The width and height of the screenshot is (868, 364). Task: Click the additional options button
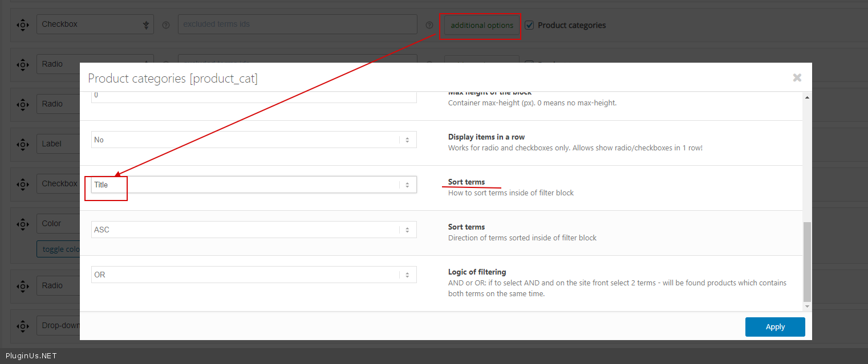coord(481,25)
